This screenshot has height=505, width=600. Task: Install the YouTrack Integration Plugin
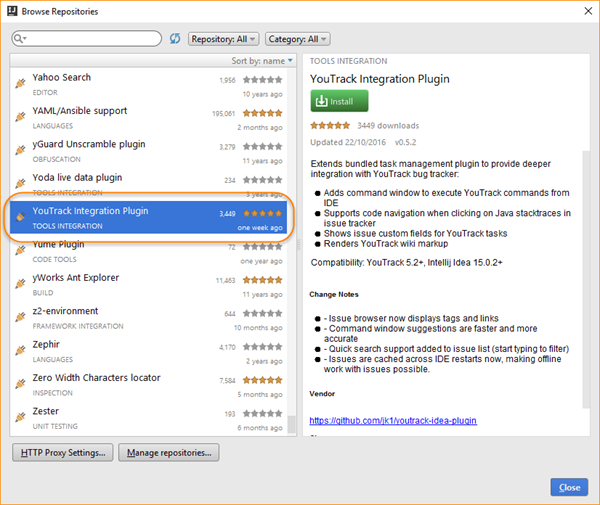tap(339, 101)
